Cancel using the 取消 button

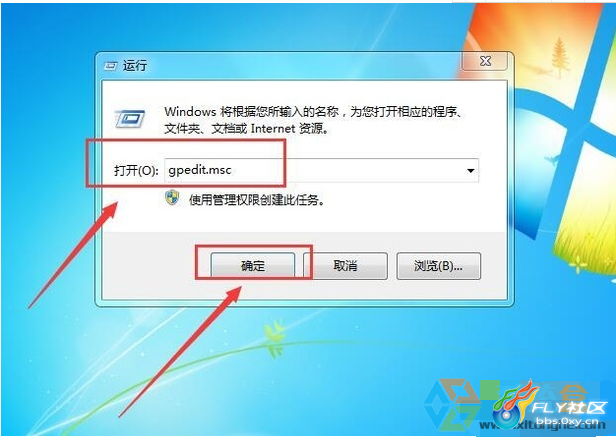[x=345, y=266]
